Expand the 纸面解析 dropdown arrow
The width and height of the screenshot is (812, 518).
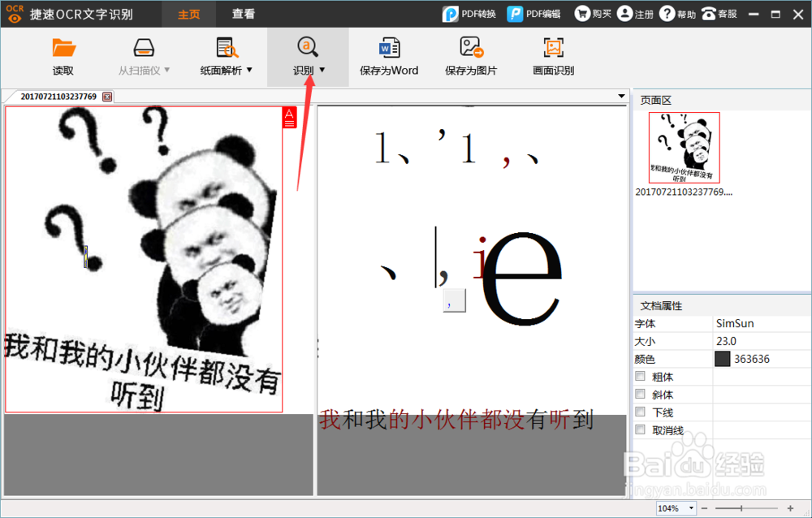tap(249, 71)
